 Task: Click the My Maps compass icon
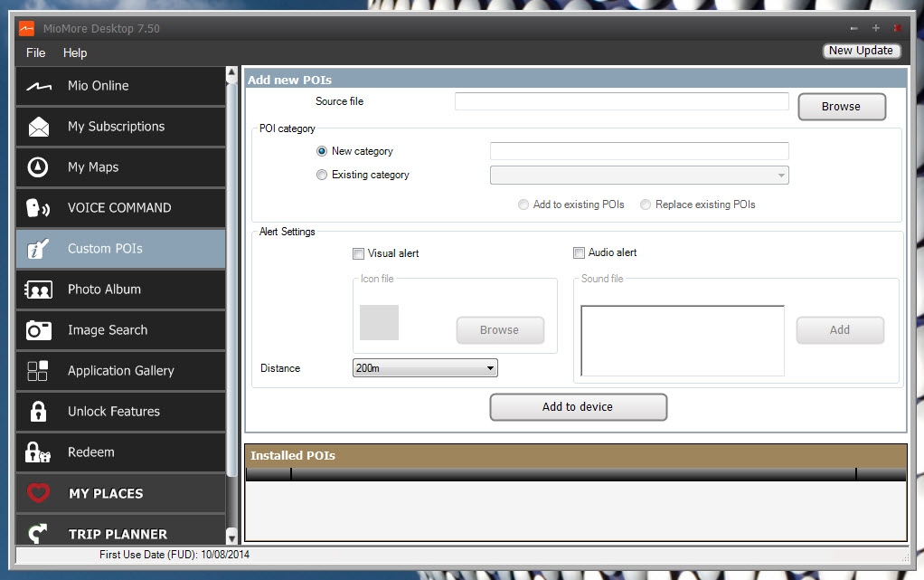point(38,167)
